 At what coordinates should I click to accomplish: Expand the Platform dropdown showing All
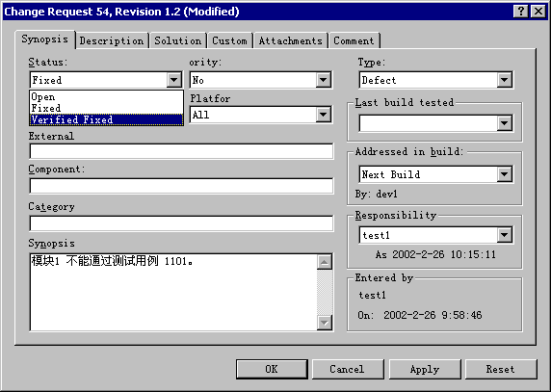pyautogui.click(x=324, y=115)
